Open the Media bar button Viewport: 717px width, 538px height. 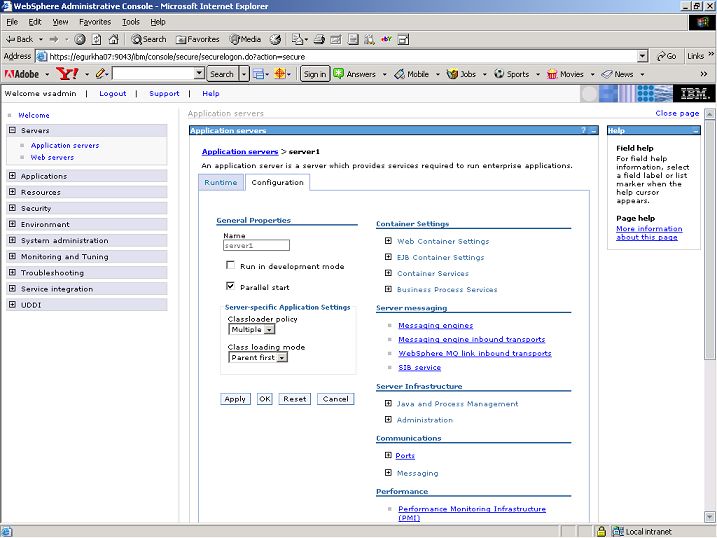[x=246, y=39]
